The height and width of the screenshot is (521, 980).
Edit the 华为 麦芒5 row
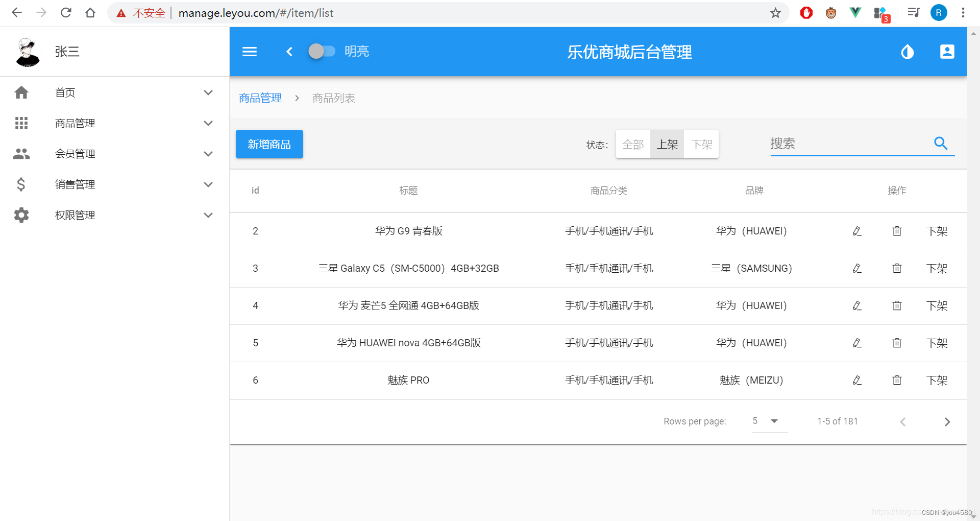pos(857,306)
